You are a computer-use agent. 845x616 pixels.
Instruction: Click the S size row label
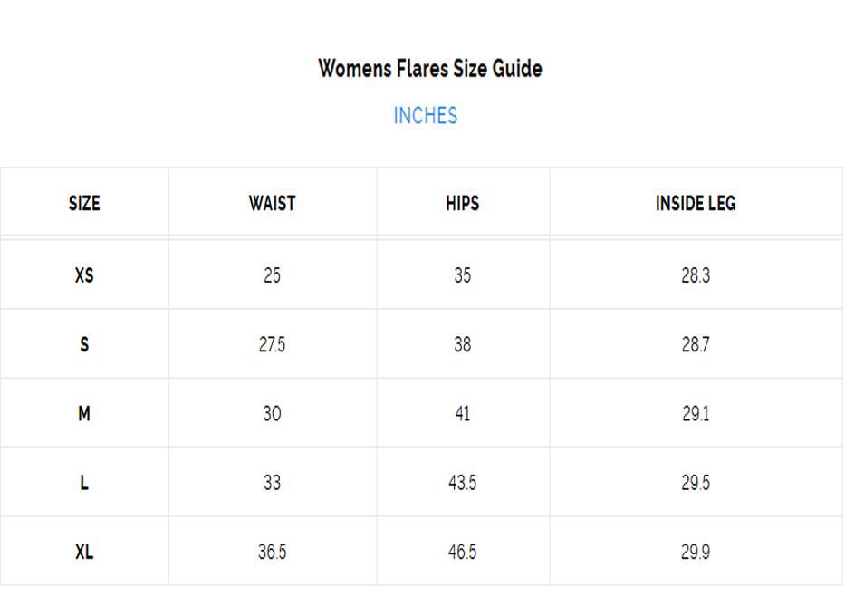(84, 344)
